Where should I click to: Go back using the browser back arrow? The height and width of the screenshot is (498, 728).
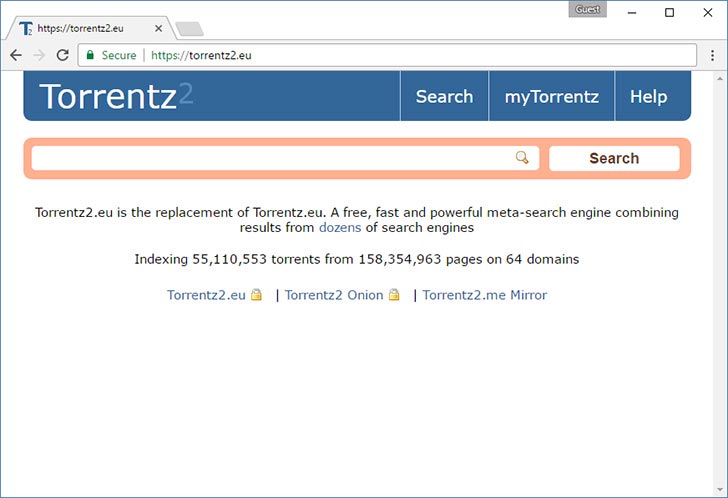16,55
